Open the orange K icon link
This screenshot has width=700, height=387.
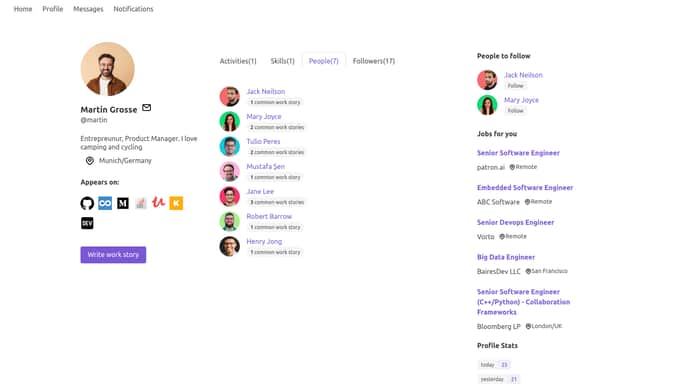pyautogui.click(x=176, y=204)
